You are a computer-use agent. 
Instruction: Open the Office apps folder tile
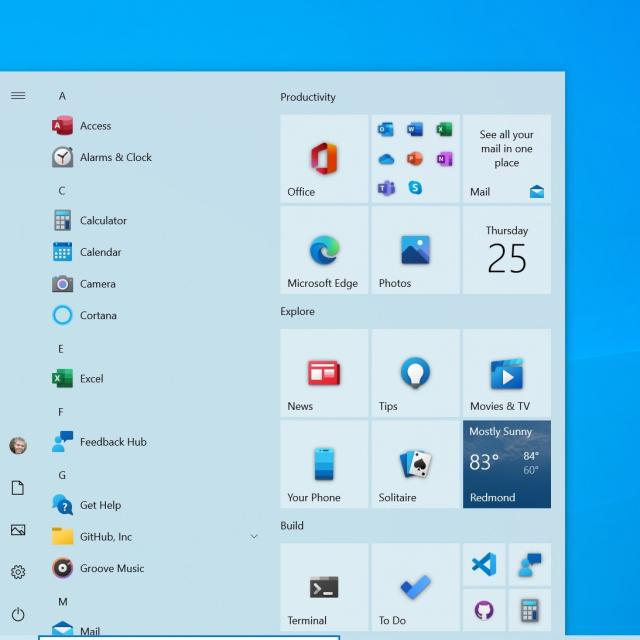pyautogui.click(x=415, y=158)
